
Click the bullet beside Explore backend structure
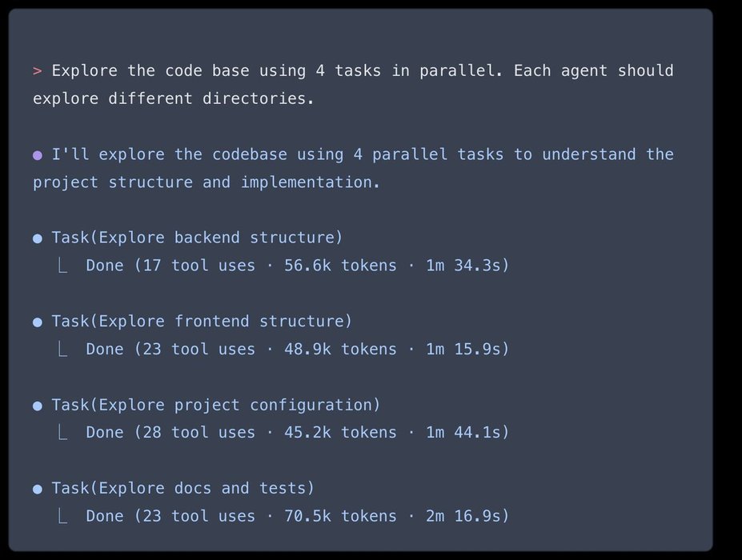pyautogui.click(x=37, y=238)
